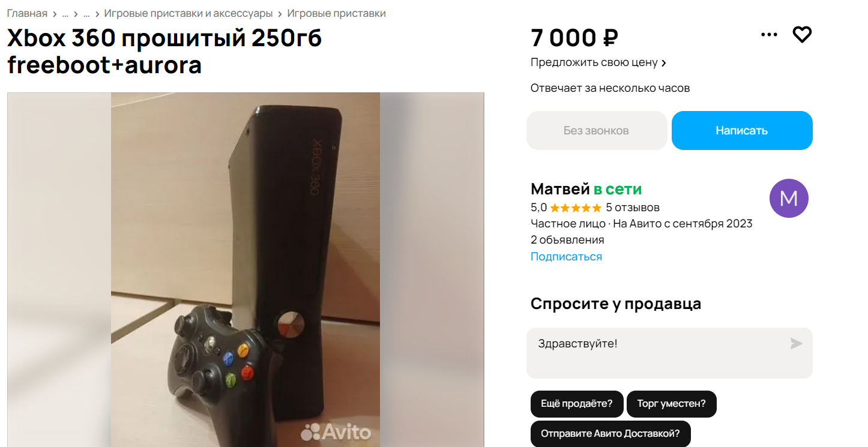
Task: Select 'Торг уместен?' quick question
Action: [x=672, y=404]
